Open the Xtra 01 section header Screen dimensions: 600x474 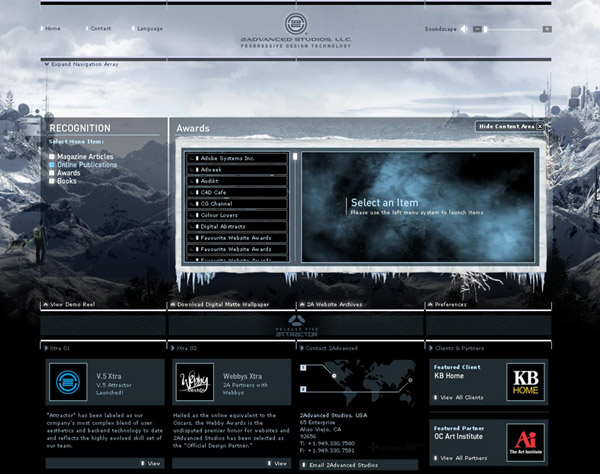tap(57, 348)
